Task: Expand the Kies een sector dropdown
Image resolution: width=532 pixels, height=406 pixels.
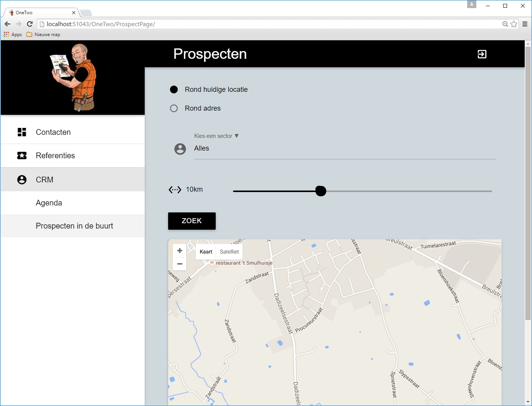Action: point(216,136)
